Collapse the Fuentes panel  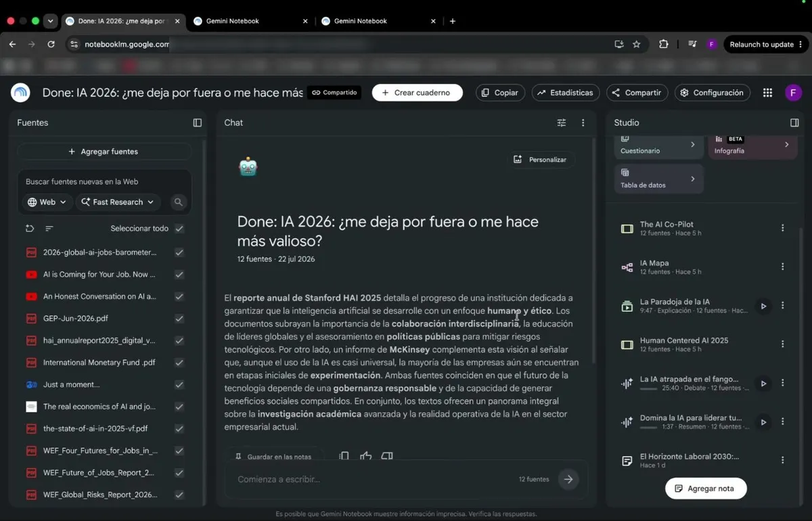tap(198, 122)
